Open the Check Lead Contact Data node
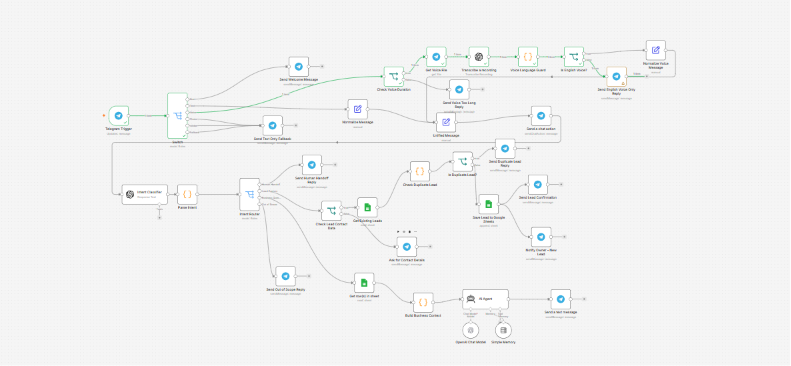Viewport: 791px width, 366px height. pos(331,211)
